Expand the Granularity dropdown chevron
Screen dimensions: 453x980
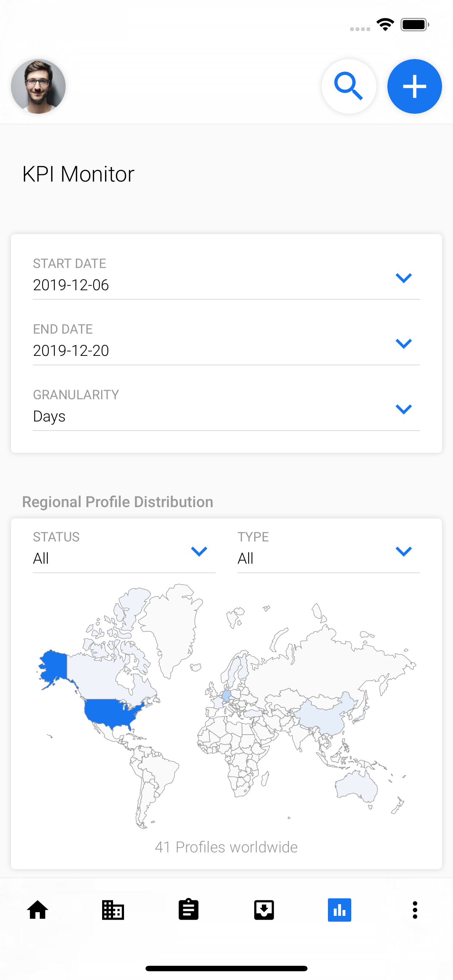point(403,409)
